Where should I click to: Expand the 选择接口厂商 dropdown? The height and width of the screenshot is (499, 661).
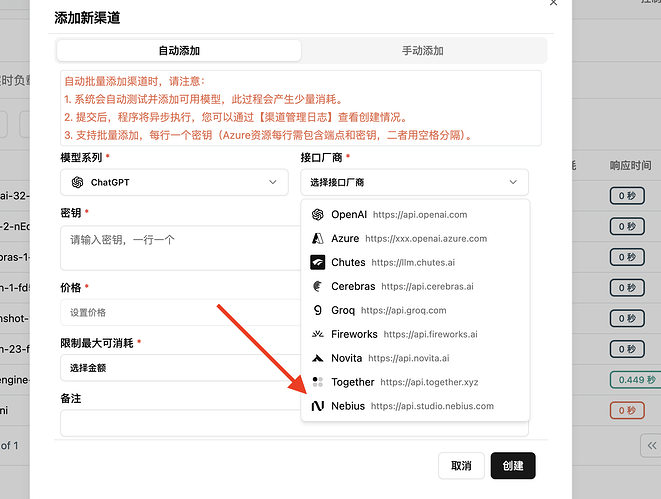click(x=414, y=182)
